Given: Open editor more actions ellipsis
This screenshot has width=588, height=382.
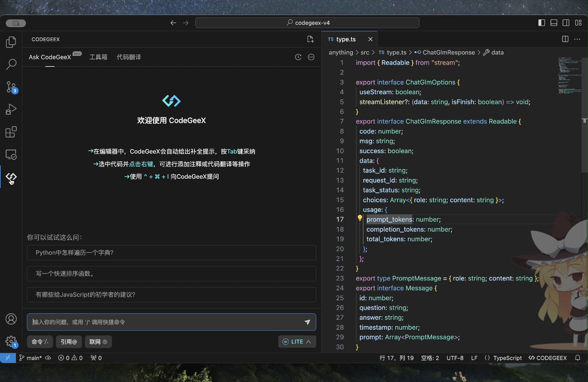Looking at the screenshot, I should coord(577,39).
